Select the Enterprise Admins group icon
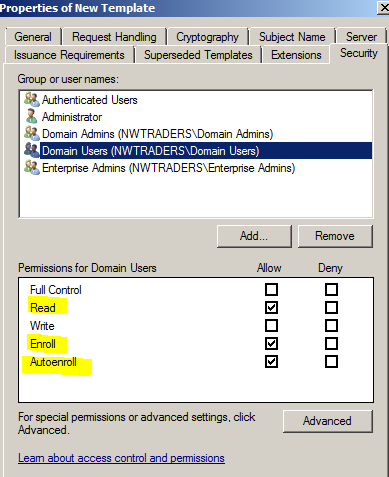The height and width of the screenshot is (477, 389). [x=32, y=168]
